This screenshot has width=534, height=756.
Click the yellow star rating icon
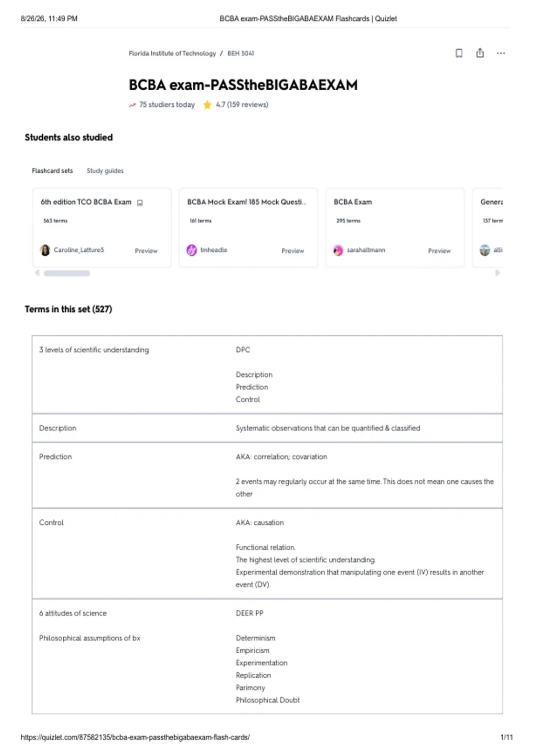[x=207, y=105]
